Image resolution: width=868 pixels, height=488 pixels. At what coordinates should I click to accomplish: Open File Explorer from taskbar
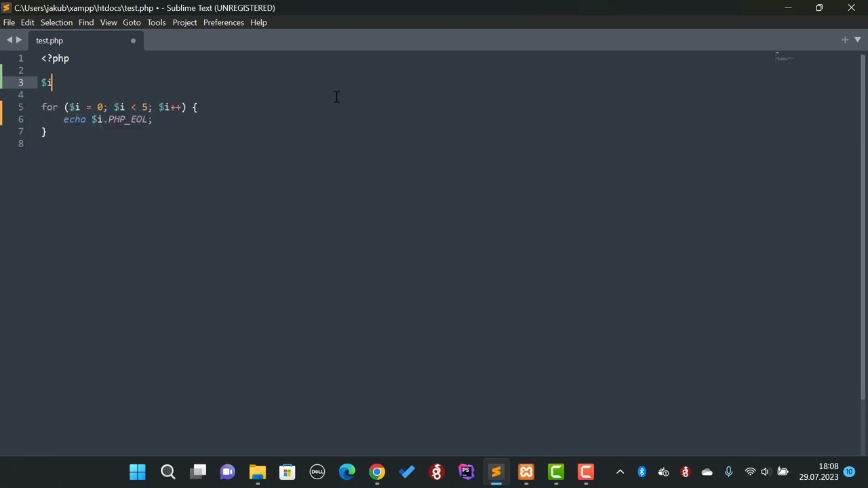258,472
